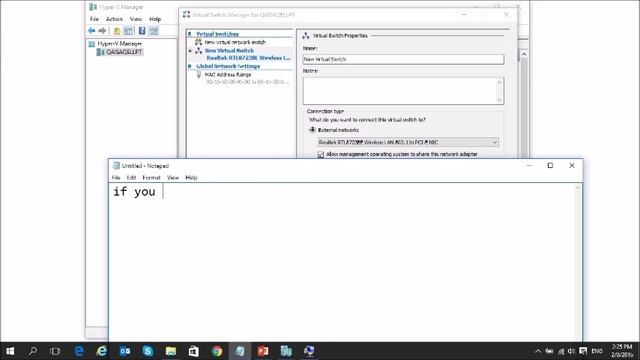Click the Realtek RTL8723BE adapter tree label
This screenshot has height=360, width=640.
pyautogui.click(x=249, y=58)
